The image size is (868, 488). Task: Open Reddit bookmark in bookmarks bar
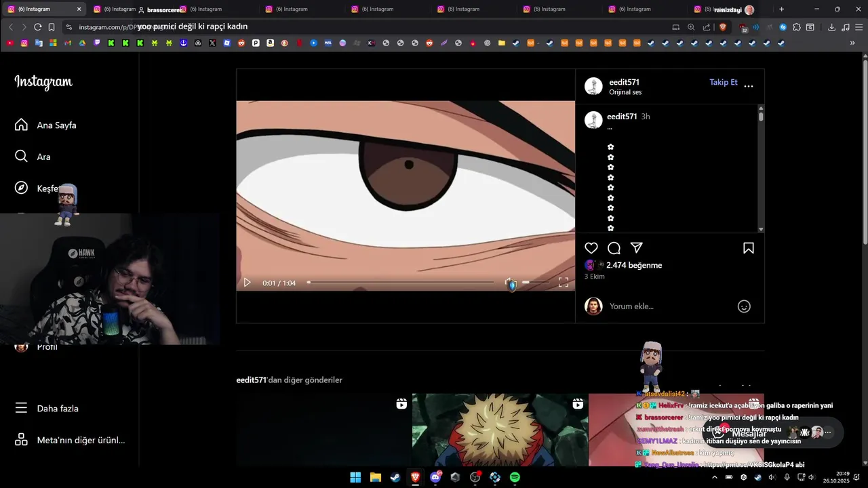(241, 43)
